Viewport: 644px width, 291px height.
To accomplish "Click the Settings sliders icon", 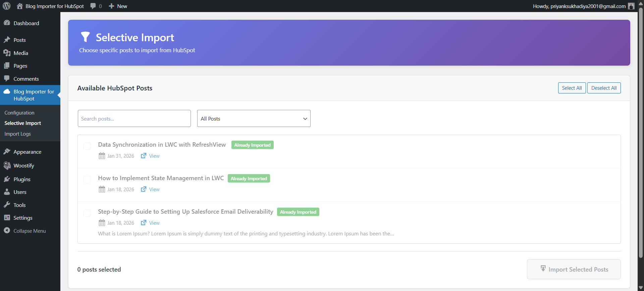I will point(7,218).
